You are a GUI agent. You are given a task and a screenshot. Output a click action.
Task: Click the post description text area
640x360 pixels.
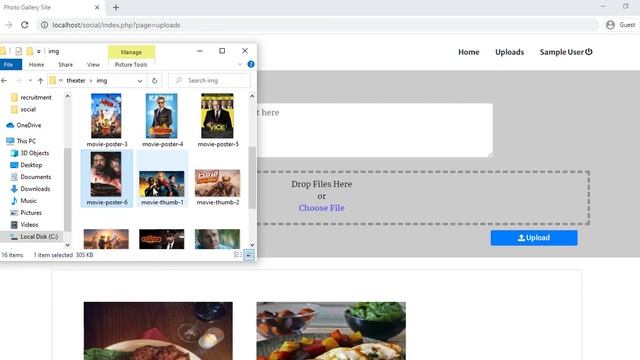click(375, 130)
